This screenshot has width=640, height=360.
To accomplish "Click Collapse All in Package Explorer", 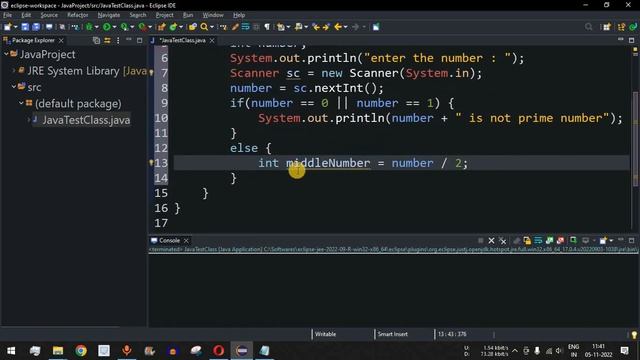I will [x=96, y=40].
